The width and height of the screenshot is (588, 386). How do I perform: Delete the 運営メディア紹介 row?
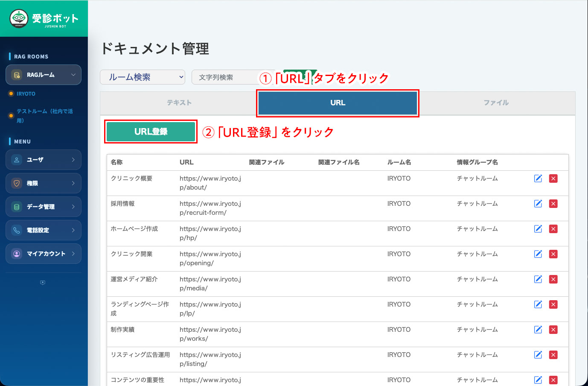(553, 279)
